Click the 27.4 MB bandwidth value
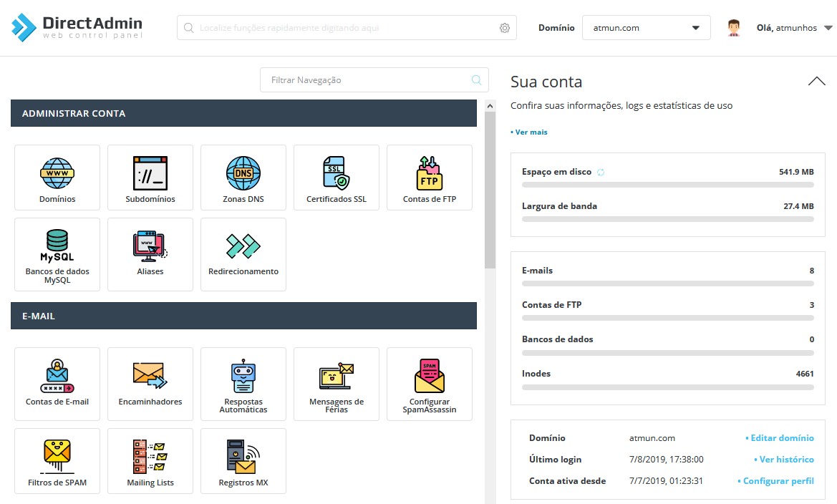 coord(798,206)
